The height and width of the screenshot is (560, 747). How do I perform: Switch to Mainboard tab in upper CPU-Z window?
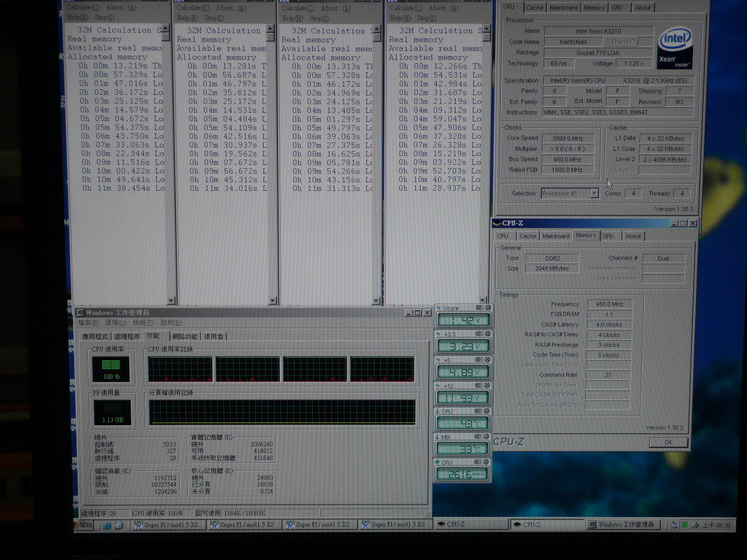click(x=563, y=7)
